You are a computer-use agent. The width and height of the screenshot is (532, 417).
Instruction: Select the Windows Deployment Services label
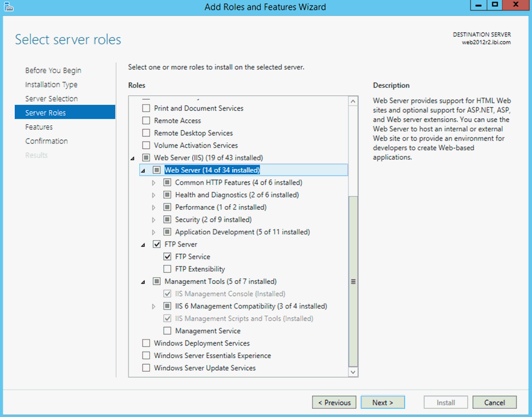[202, 343]
